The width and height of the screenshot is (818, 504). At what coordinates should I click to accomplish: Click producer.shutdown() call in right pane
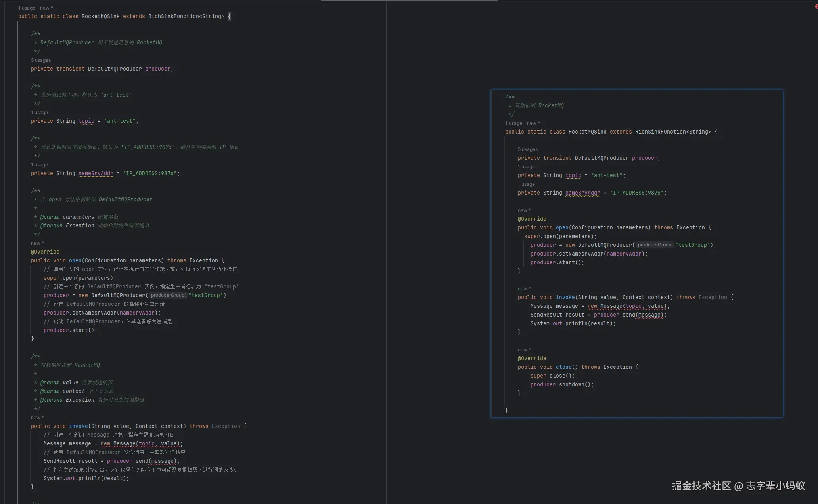click(561, 384)
